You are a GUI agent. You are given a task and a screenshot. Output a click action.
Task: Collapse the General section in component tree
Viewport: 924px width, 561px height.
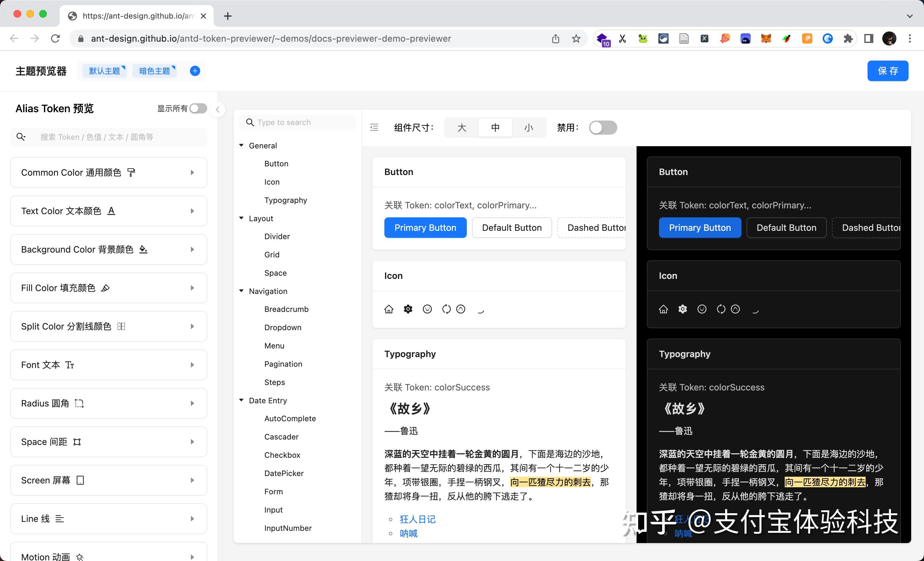(242, 146)
